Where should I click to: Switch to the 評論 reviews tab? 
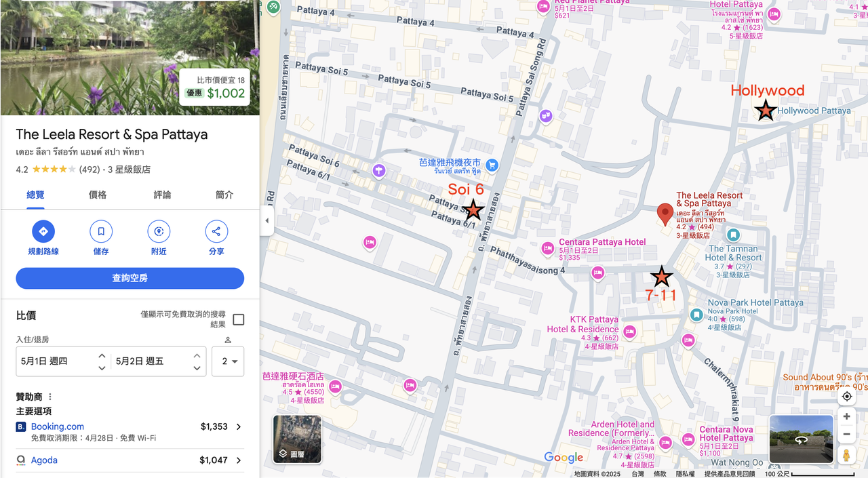pyautogui.click(x=162, y=195)
